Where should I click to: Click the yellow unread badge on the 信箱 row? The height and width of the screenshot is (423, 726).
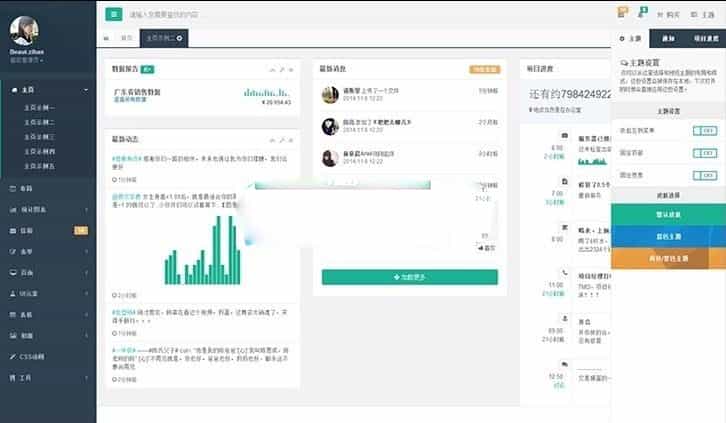[81, 230]
